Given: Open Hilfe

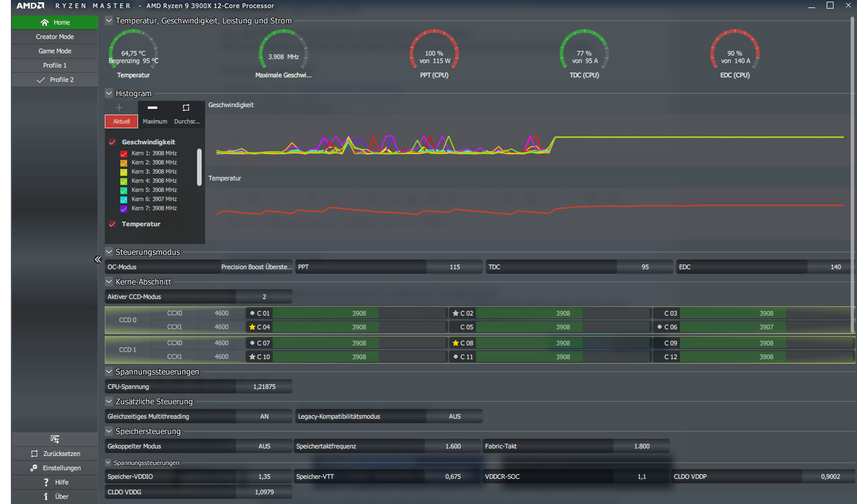Looking at the screenshot, I should [x=55, y=482].
